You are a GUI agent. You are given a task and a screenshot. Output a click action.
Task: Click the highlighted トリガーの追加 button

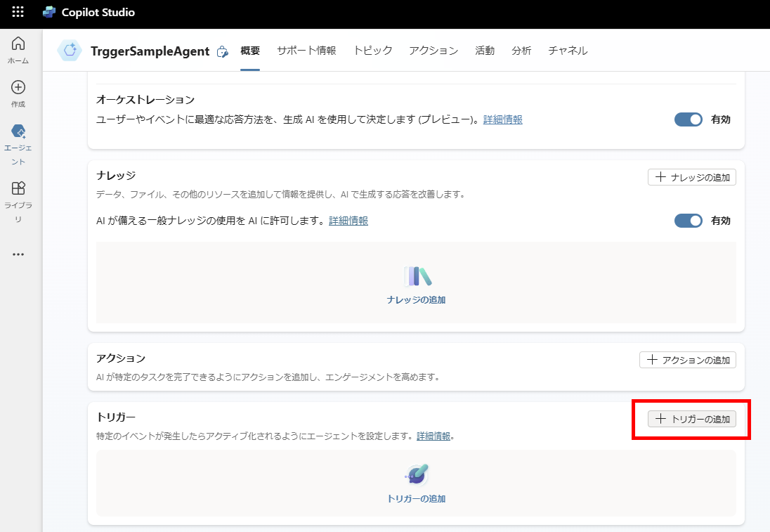(691, 419)
